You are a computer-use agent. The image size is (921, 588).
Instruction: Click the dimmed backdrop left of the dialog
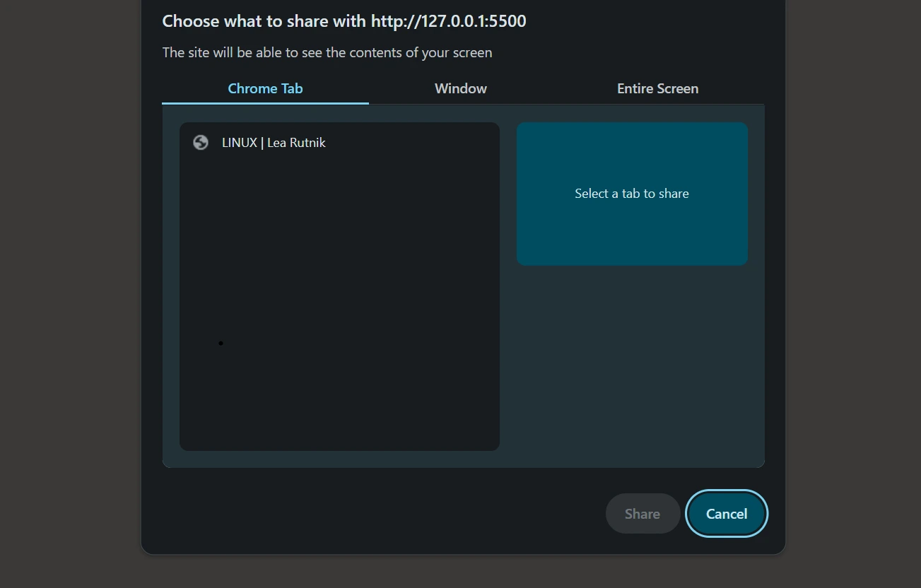(x=71, y=283)
